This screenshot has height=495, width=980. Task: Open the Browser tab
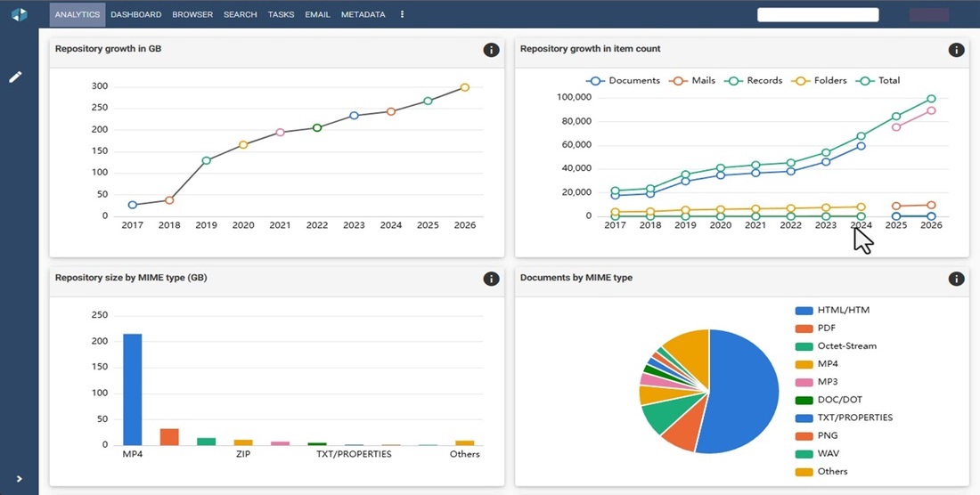point(192,14)
